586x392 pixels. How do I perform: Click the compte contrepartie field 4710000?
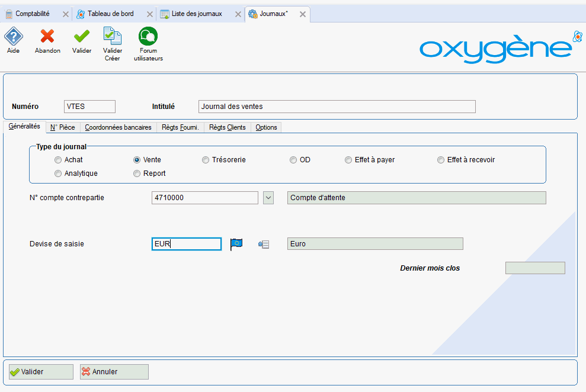click(205, 198)
